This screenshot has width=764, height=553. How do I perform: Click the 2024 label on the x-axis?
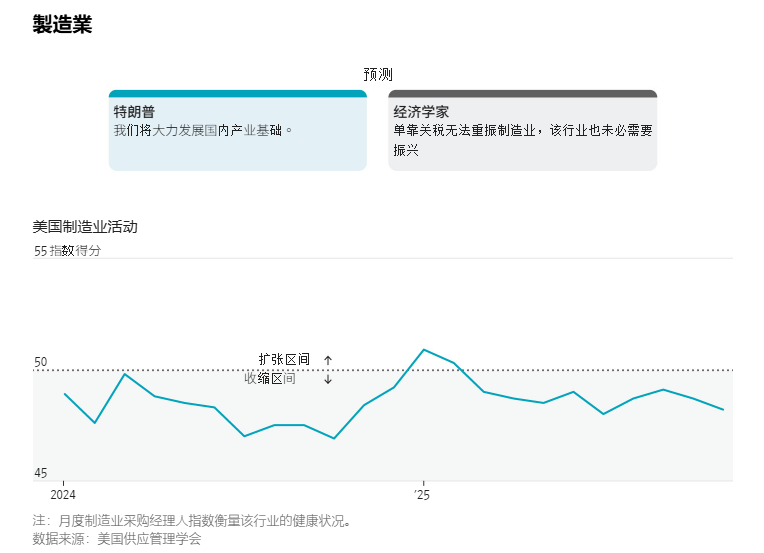(x=63, y=494)
